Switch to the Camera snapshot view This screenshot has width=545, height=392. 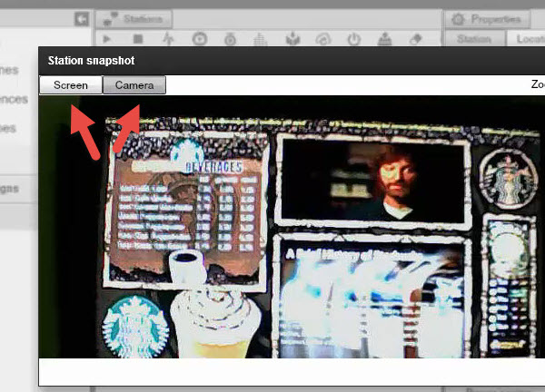coord(134,85)
